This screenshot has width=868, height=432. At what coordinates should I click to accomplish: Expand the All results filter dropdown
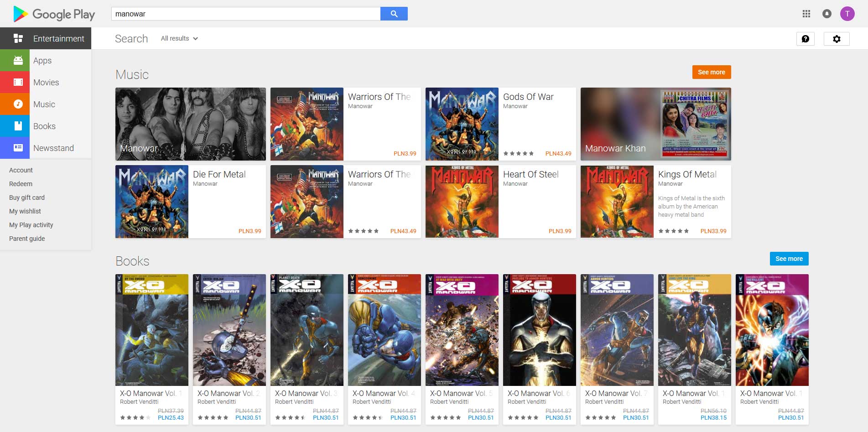pos(179,38)
